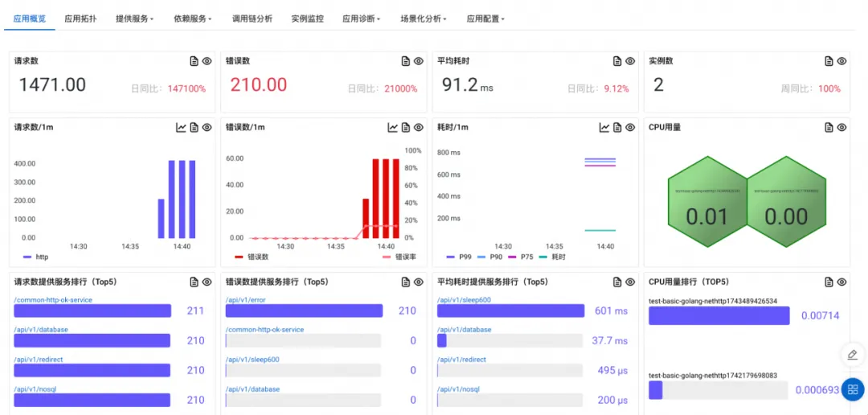Screen dimensions: 868x415
Task: Toggle http legend in 请求数/1m chart
Action: point(36,257)
